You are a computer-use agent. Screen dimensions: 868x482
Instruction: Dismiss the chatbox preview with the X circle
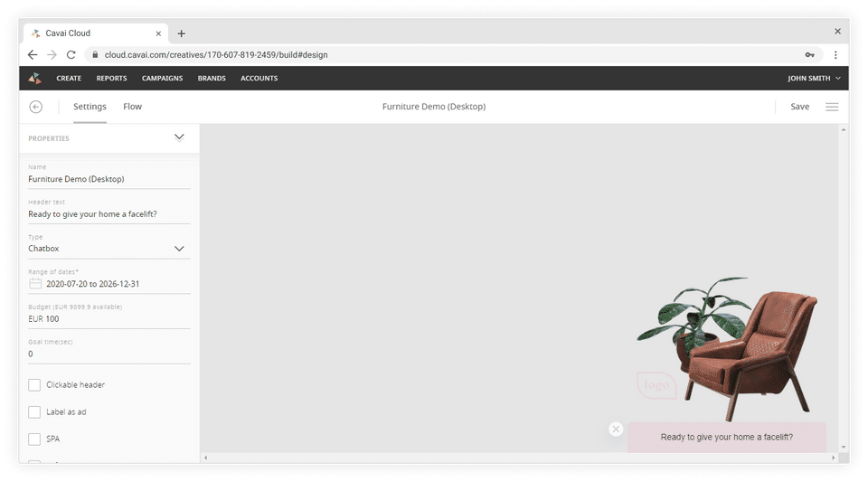[616, 429]
